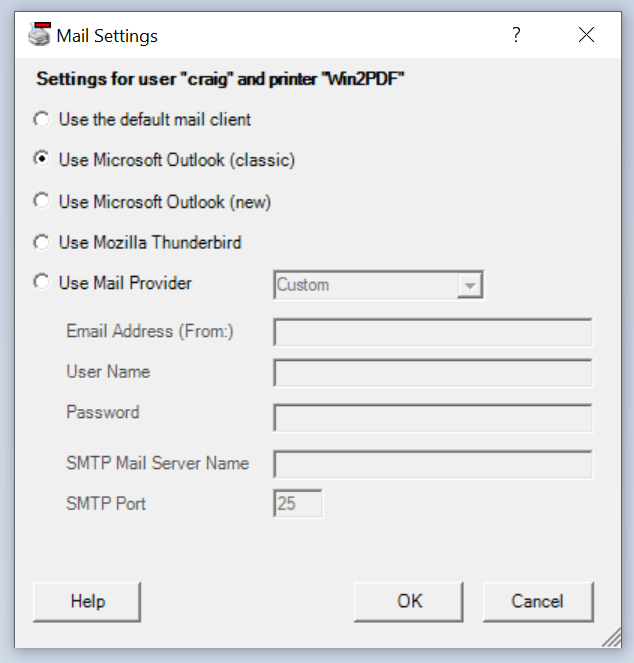Select the Use Mozilla Thunderbird radio button
This screenshot has height=663, width=634.
click(x=42, y=243)
